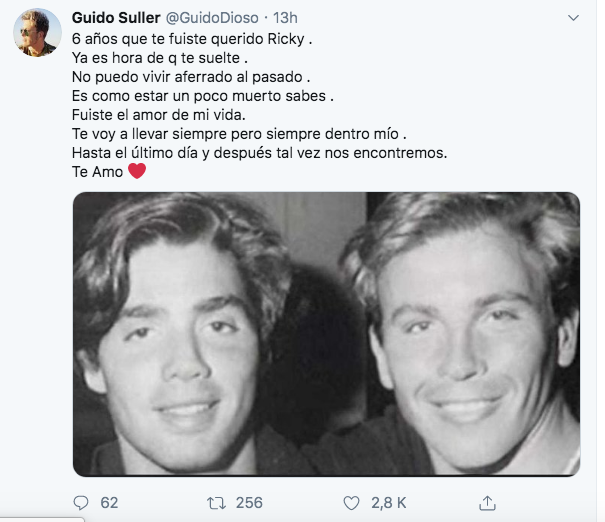
Task: Show the 2,8 K likes count
Action: click(389, 503)
